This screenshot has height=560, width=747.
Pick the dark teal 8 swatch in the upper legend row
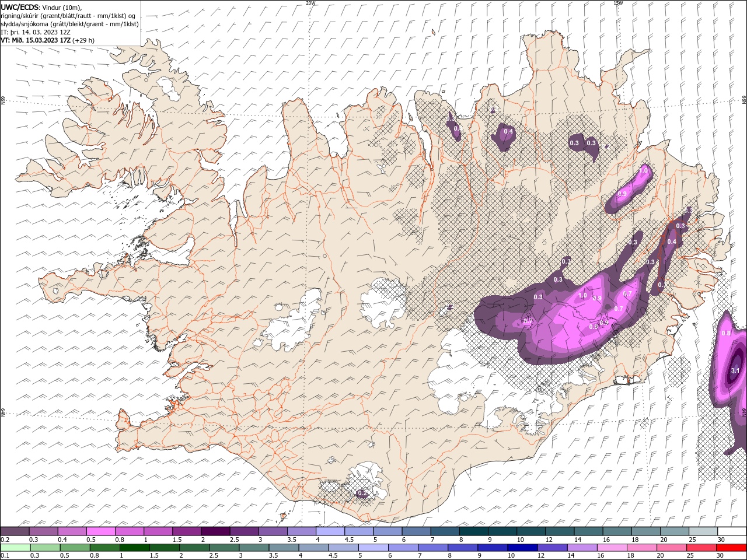[473, 531]
